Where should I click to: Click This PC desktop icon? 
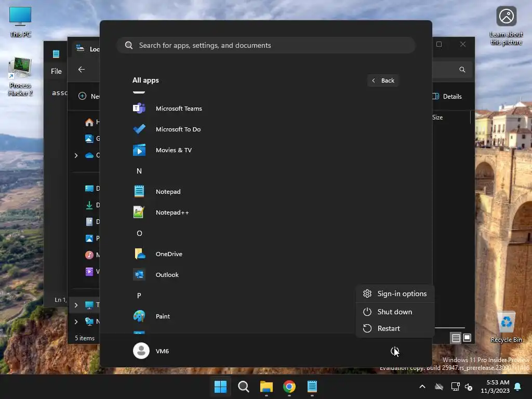tap(20, 22)
